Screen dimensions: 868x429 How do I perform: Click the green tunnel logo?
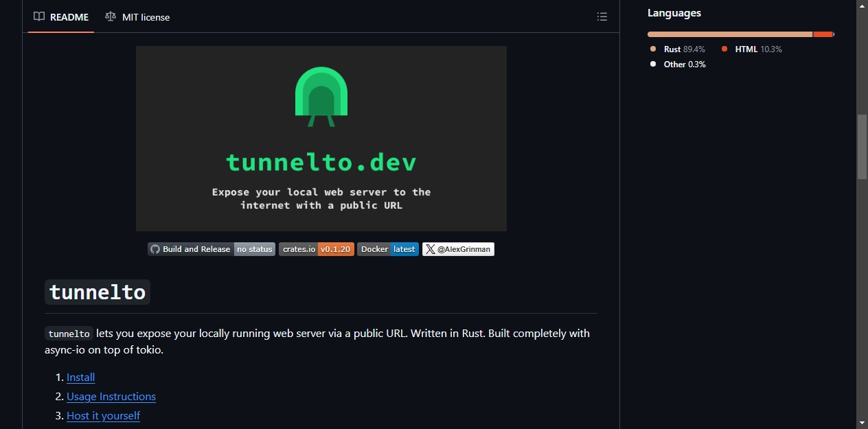tap(321, 97)
